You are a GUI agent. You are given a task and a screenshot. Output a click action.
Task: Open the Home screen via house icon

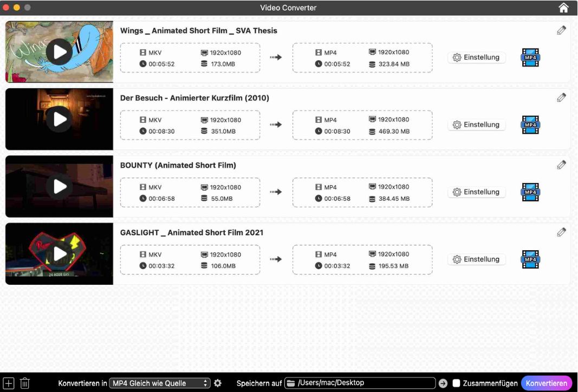(x=563, y=8)
